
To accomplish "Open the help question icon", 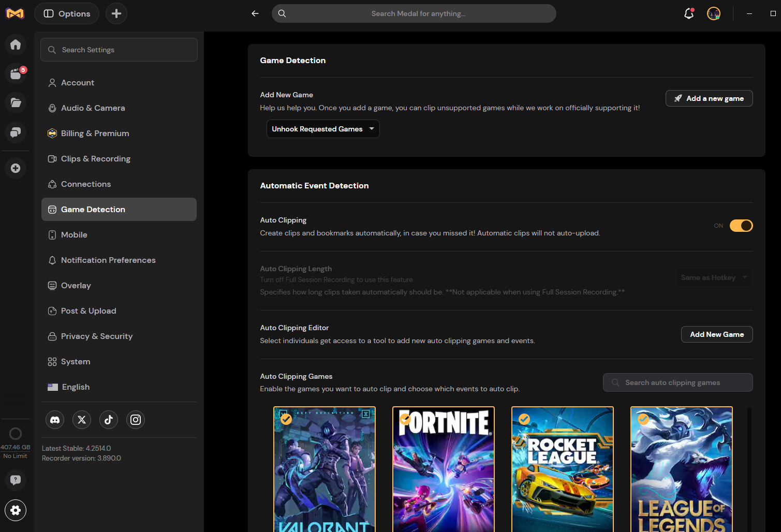I will click(16, 480).
